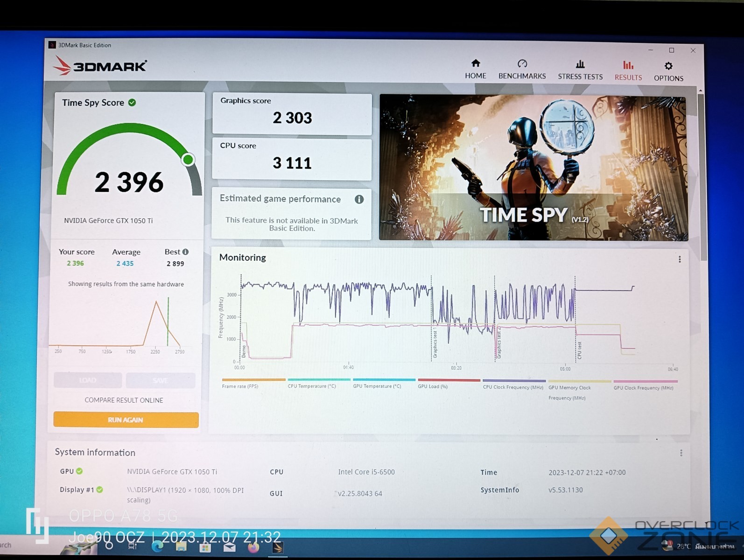Image resolution: width=744 pixels, height=560 pixels.
Task: Click the Task View taskbar icon
Action: [x=133, y=546]
